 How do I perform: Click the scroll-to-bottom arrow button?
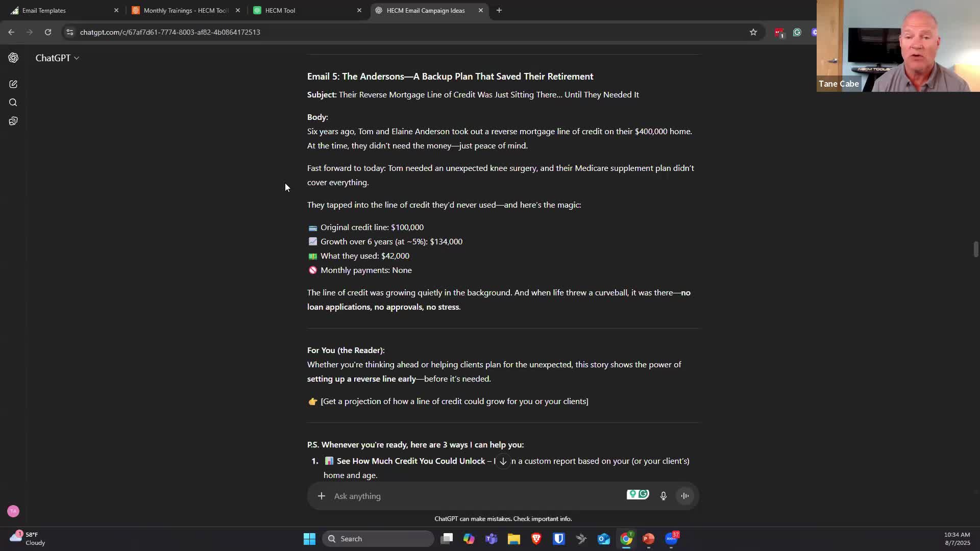pos(503,461)
